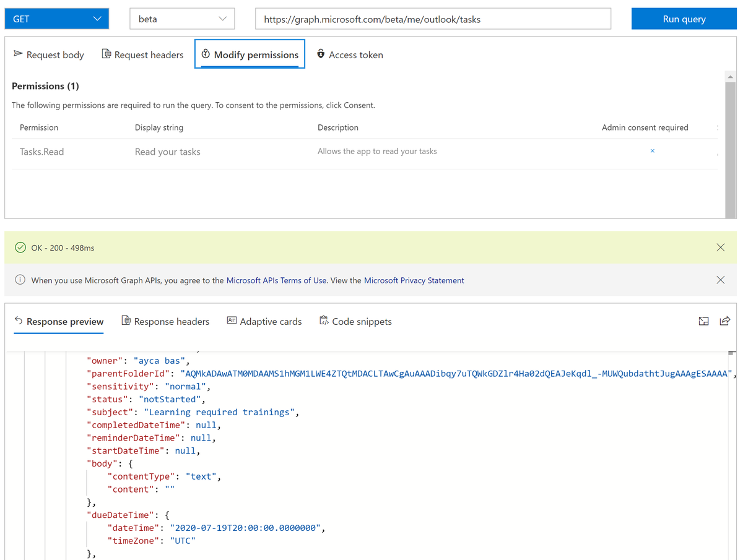Click the 'Read your tasks' display string
This screenshot has height=560, width=743.
pos(168,152)
